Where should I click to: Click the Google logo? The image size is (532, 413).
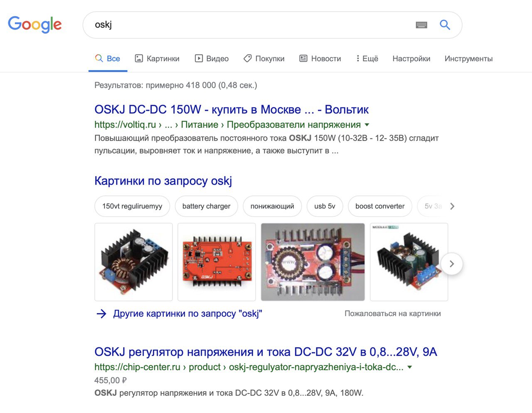click(x=35, y=25)
